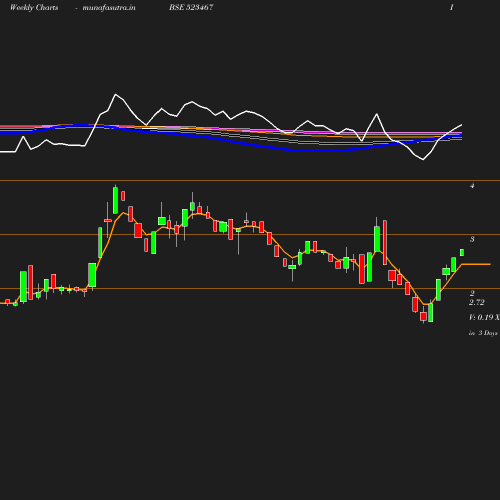Click the "in 3 Days" text

tap(483, 333)
